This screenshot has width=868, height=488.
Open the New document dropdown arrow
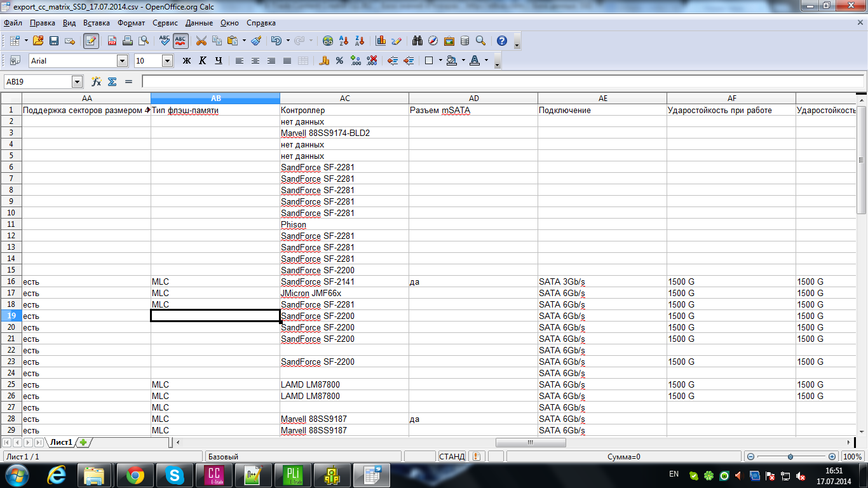(x=26, y=41)
